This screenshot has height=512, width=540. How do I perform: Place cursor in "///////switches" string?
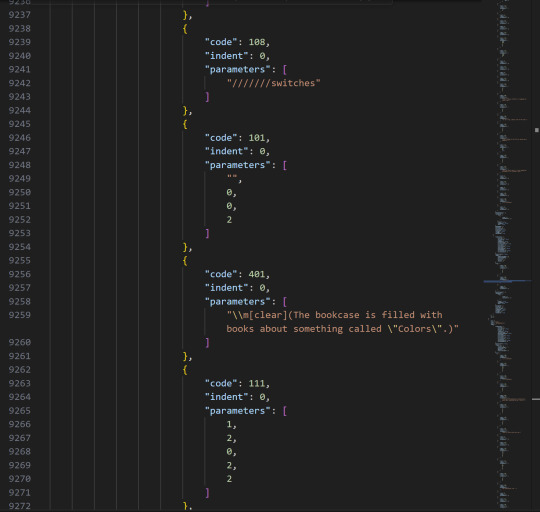click(273, 83)
